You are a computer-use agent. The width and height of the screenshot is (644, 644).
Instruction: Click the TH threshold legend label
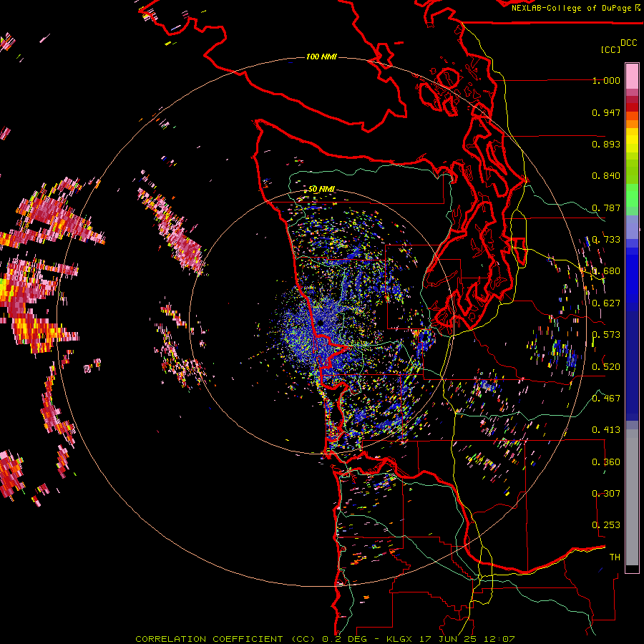coord(615,557)
